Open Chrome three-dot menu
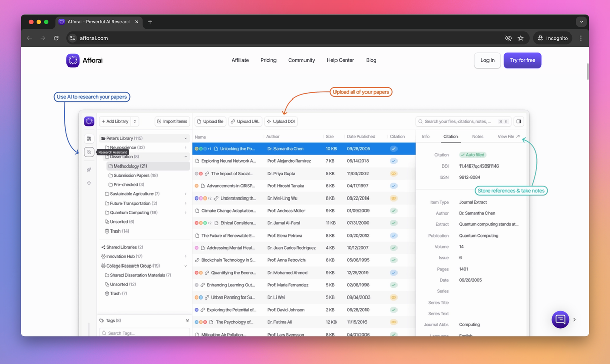 pos(581,38)
